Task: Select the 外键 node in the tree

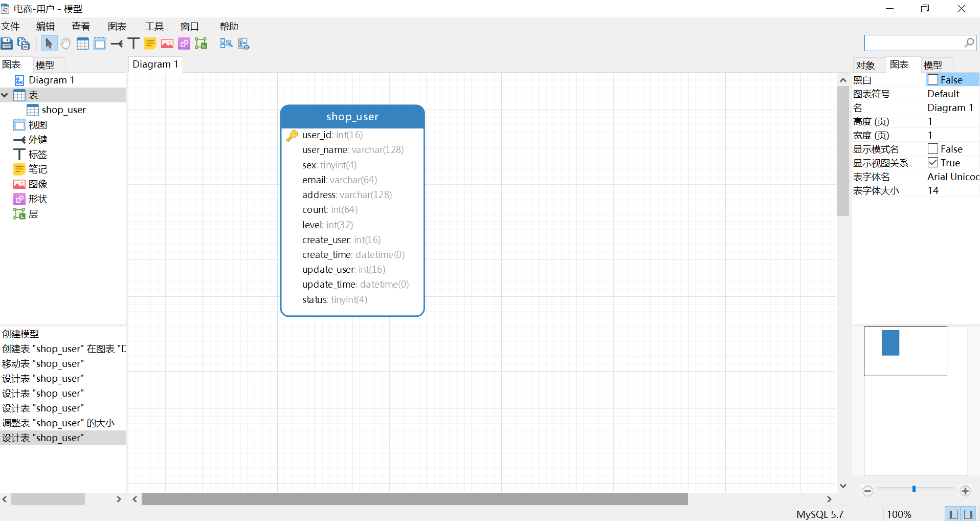Action: point(38,140)
